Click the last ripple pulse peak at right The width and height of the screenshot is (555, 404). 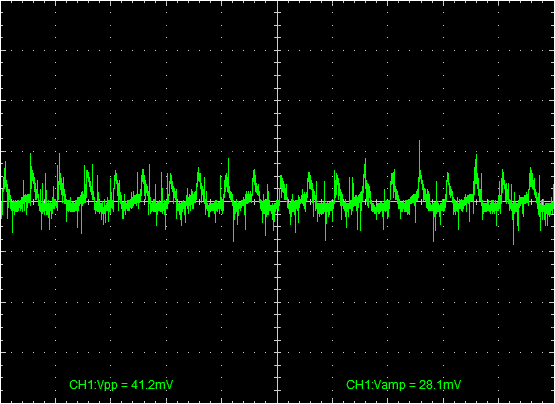(531, 169)
